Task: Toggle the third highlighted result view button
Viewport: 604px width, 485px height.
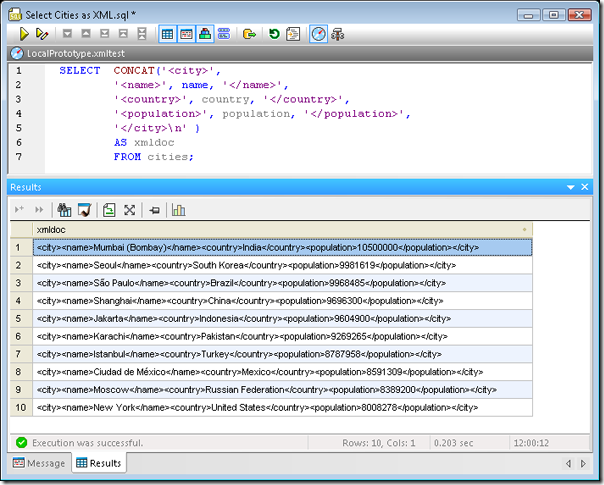Action: tap(205, 33)
